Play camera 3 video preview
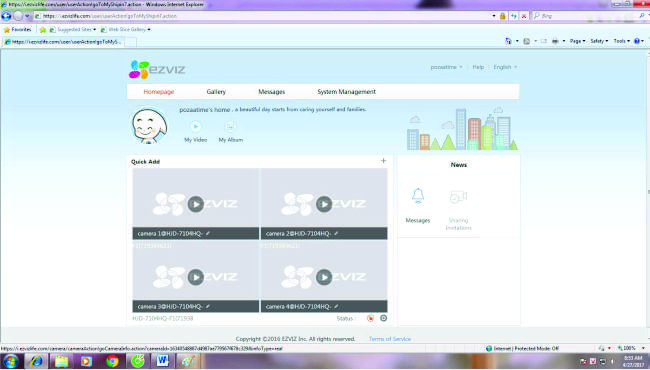The image size is (650, 370). pyautogui.click(x=196, y=277)
